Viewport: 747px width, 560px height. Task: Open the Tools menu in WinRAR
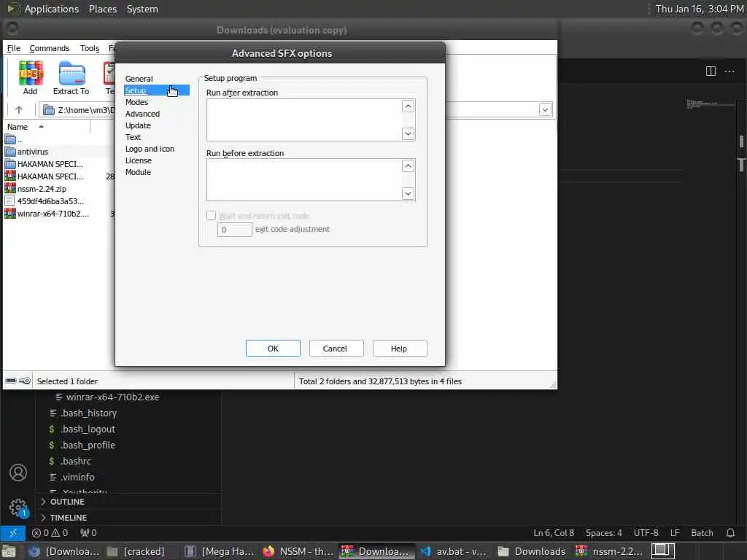pyautogui.click(x=90, y=48)
